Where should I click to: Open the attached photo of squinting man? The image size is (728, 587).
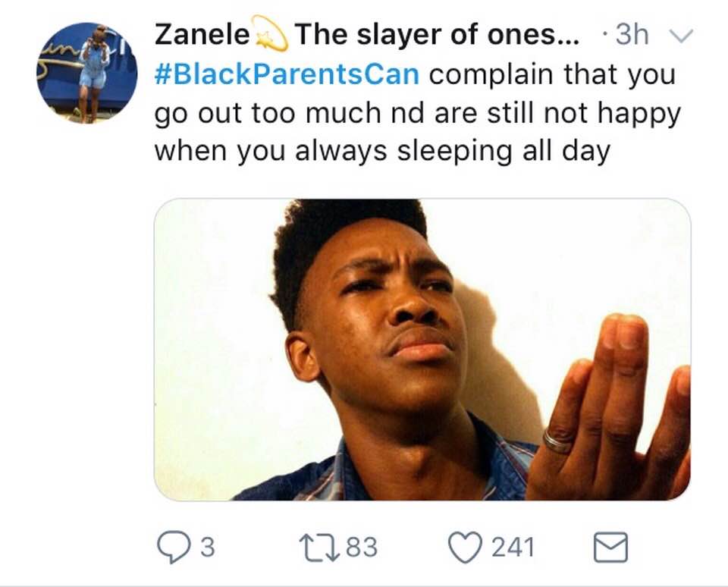point(422,349)
